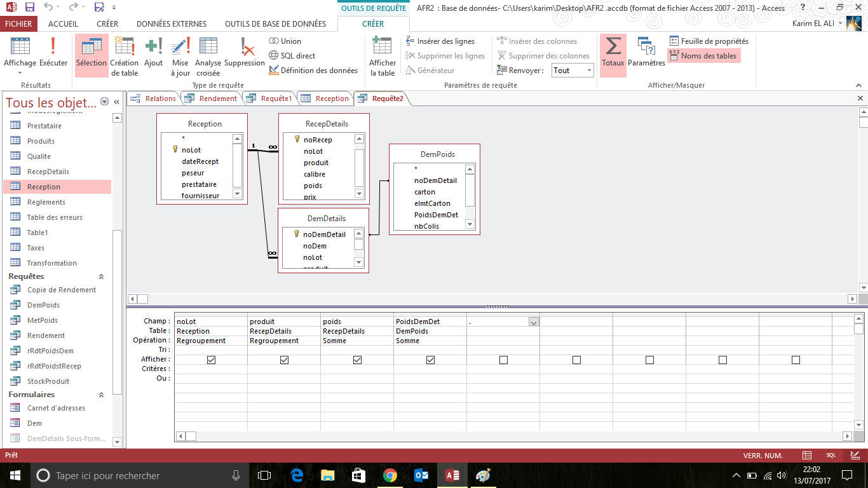The height and width of the screenshot is (488, 868).
Task: Open Chrome from the taskbar
Action: [390, 475]
